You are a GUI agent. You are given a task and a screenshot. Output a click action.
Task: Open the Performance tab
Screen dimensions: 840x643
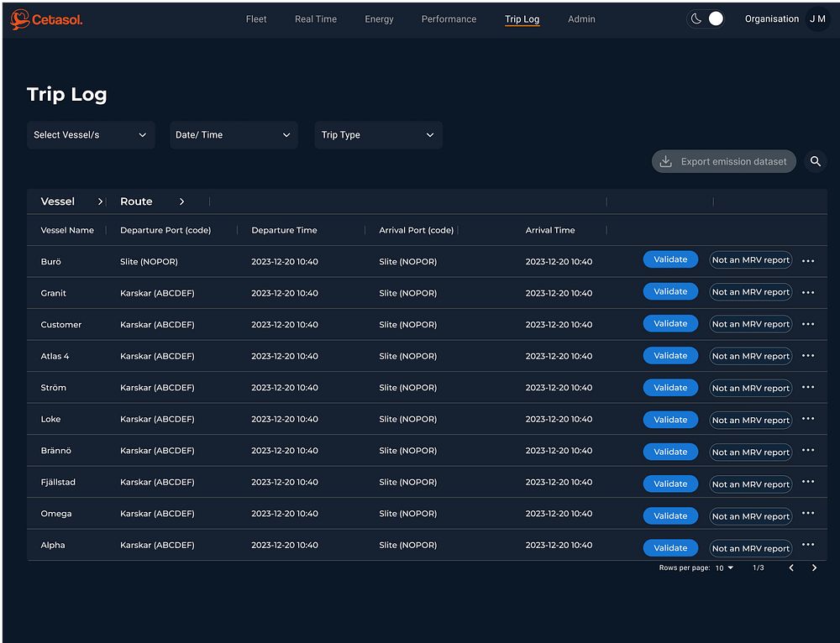tap(449, 19)
